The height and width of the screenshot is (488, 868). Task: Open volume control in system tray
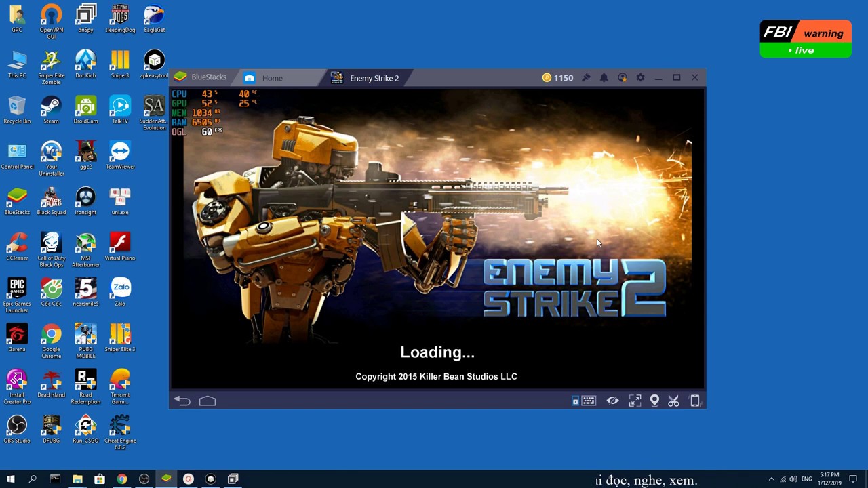(793, 479)
